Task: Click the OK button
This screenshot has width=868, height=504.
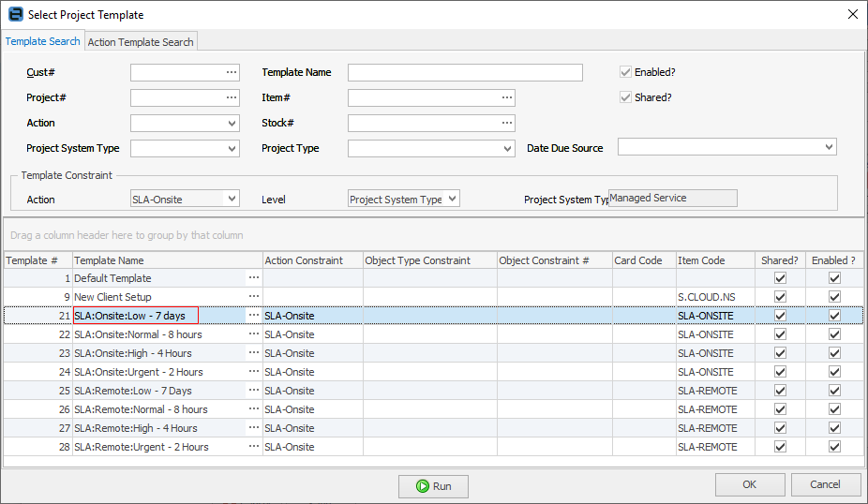Action: click(749, 484)
